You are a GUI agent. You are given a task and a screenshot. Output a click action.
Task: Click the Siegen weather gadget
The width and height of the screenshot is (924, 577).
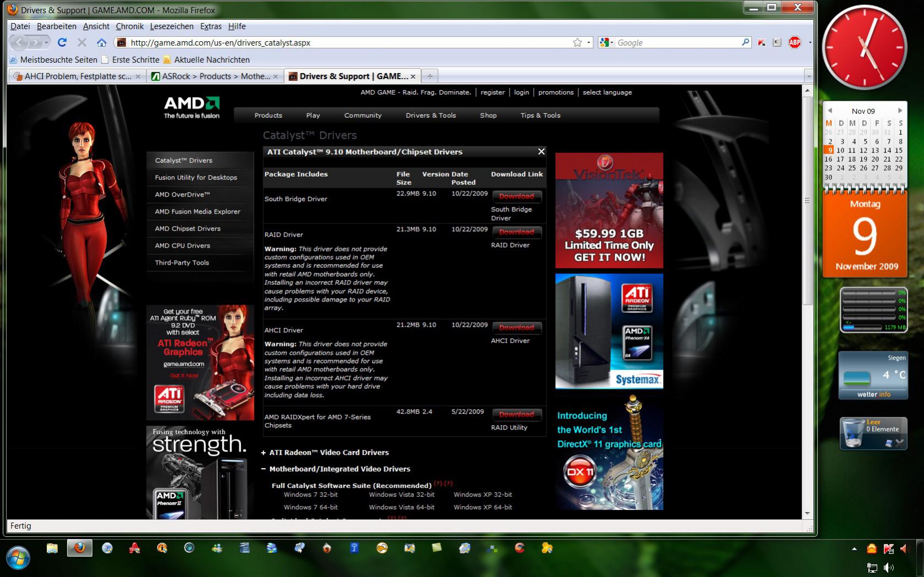point(873,376)
